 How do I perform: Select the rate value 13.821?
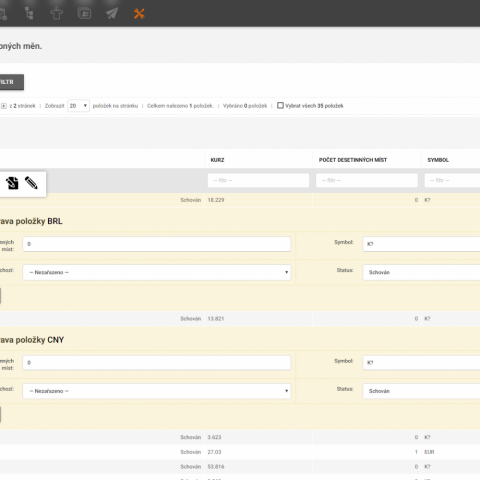[216, 319]
